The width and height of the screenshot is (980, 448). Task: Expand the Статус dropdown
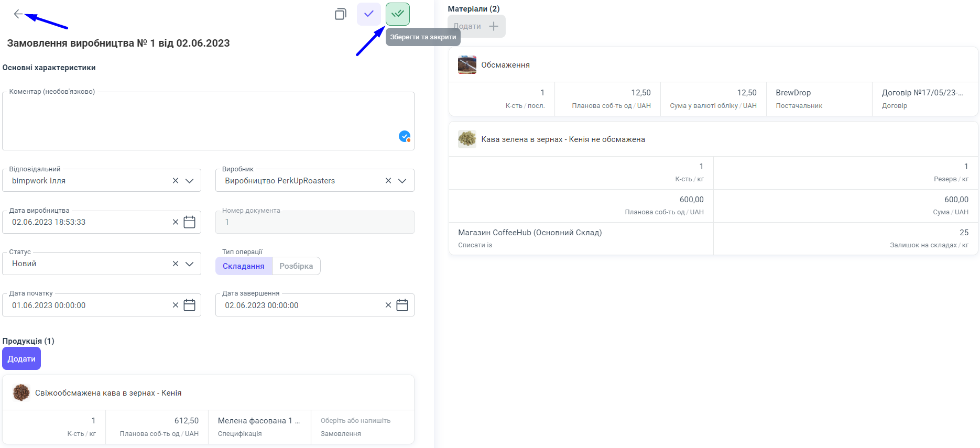pyautogui.click(x=190, y=264)
